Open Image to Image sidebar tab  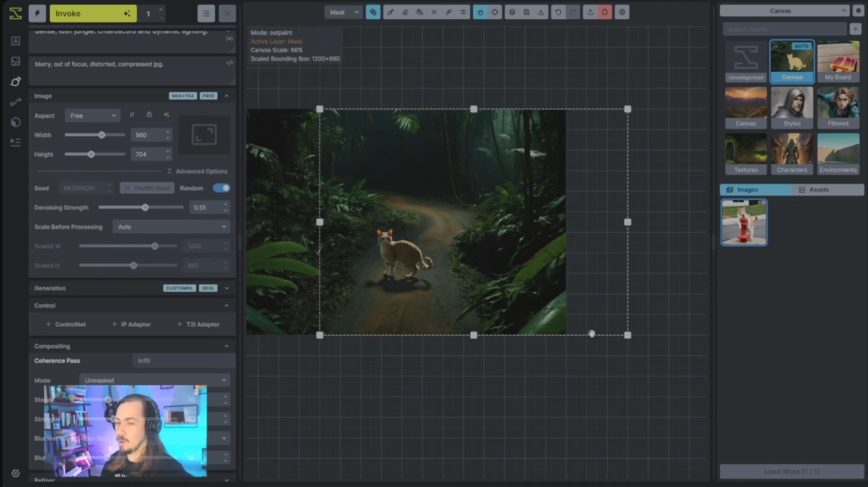tap(15, 61)
